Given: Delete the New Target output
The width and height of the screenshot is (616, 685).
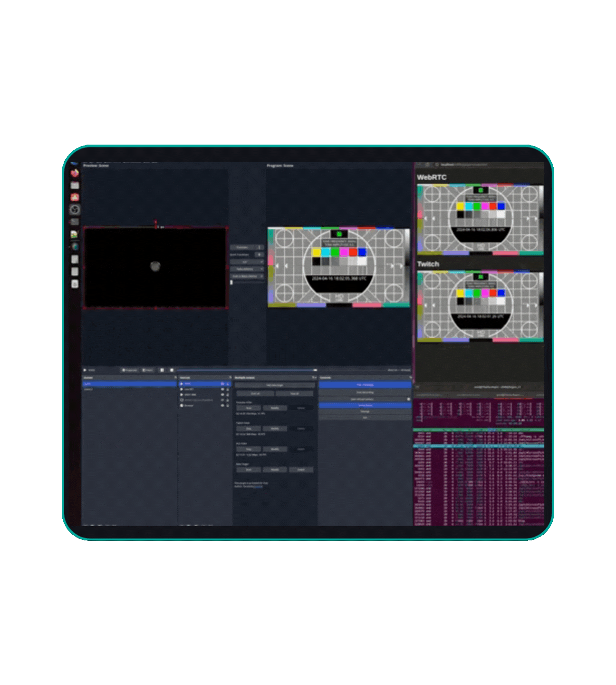Looking at the screenshot, I should [x=301, y=469].
